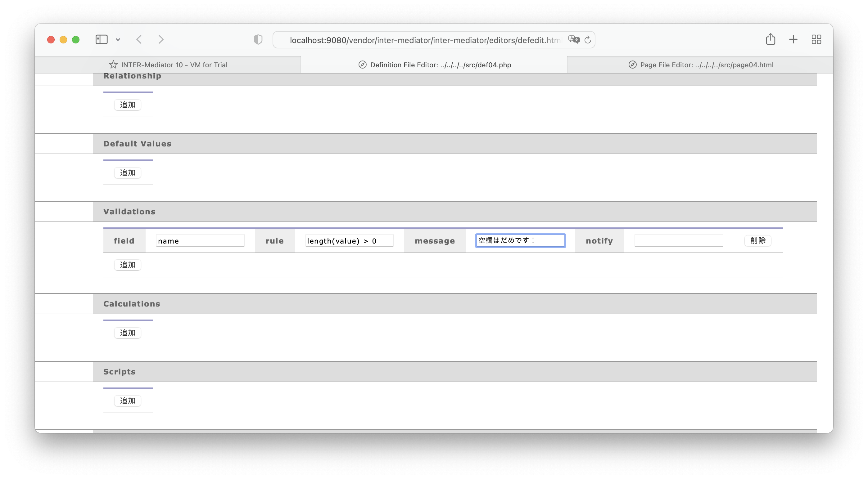This screenshot has height=479, width=868.
Task: Click 追加 button under Validations
Action: 128,265
